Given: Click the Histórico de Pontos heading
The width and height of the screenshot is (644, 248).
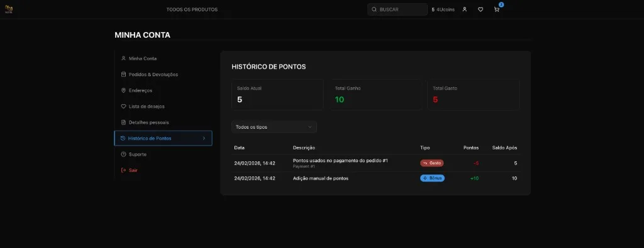Looking at the screenshot, I should pyautogui.click(x=269, y=67).
